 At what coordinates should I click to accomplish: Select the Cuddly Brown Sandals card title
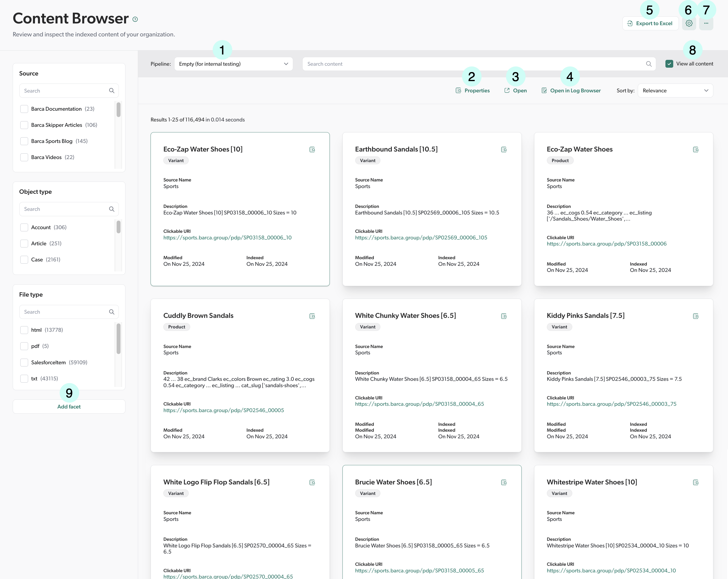198,315
